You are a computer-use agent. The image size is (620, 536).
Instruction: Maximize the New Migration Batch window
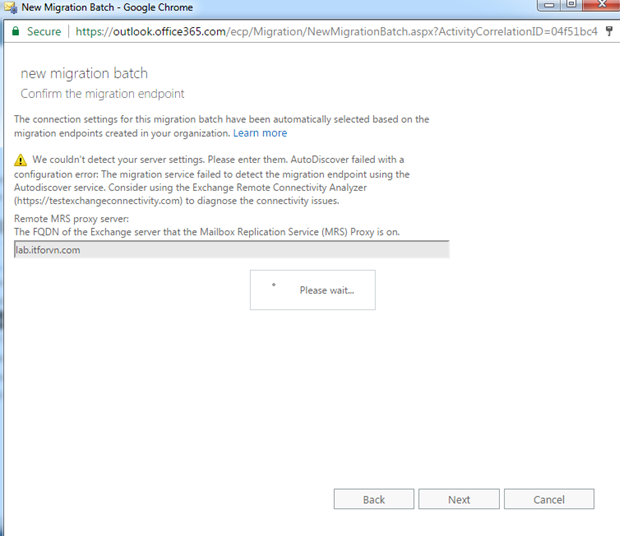pos(573,6)
